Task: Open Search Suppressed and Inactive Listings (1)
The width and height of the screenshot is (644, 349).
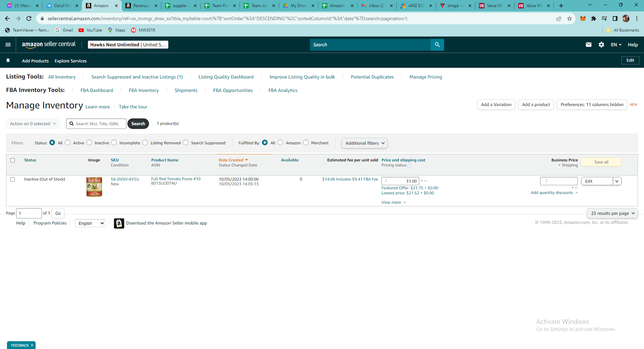Action: click(x=137, y=77)
